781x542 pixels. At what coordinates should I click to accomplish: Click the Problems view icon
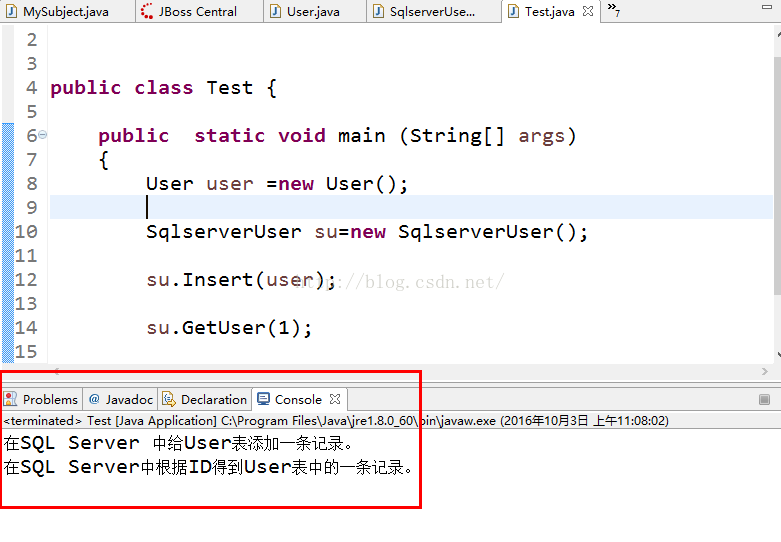click(x=10, y=399)
